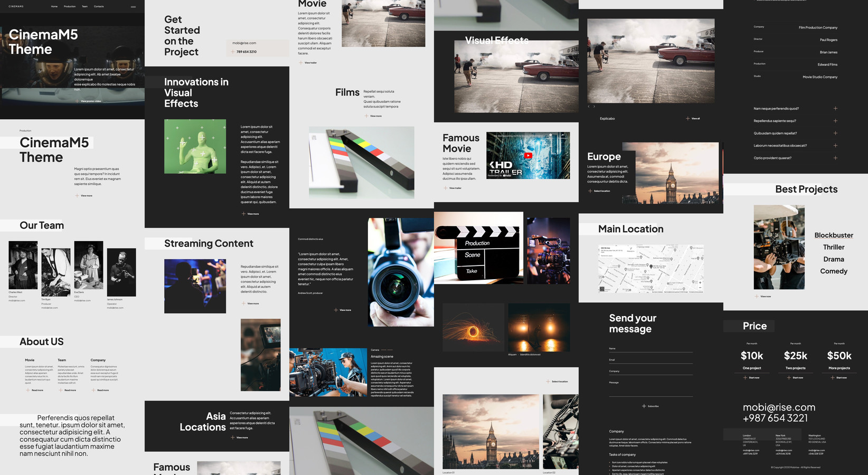Screen dimensions: 868x475
Task: Select the Thriller project tab
Action: [x=834, y=247]
